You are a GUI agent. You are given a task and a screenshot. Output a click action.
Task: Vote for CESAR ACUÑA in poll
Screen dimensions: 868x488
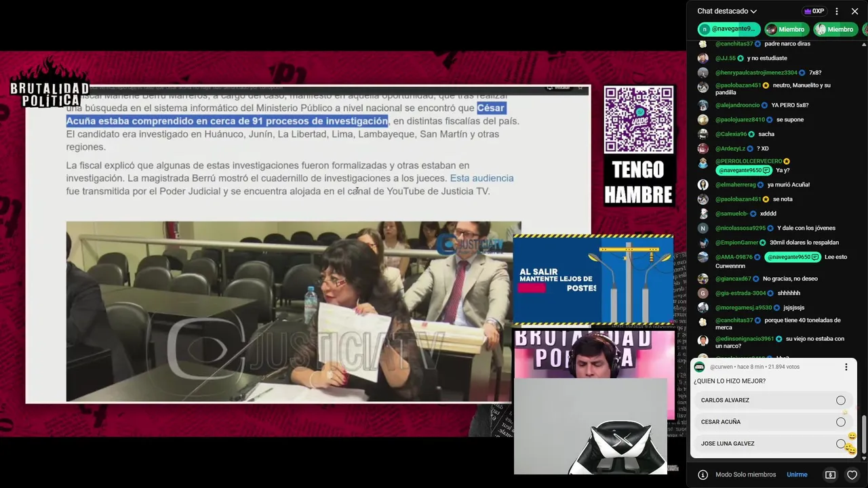coord(773,422)
